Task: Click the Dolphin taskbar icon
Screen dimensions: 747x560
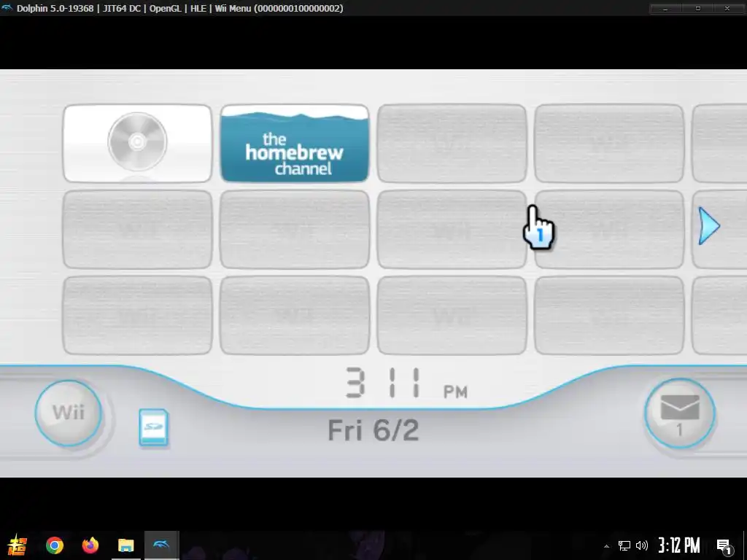Action: click(x=161, y=545)
